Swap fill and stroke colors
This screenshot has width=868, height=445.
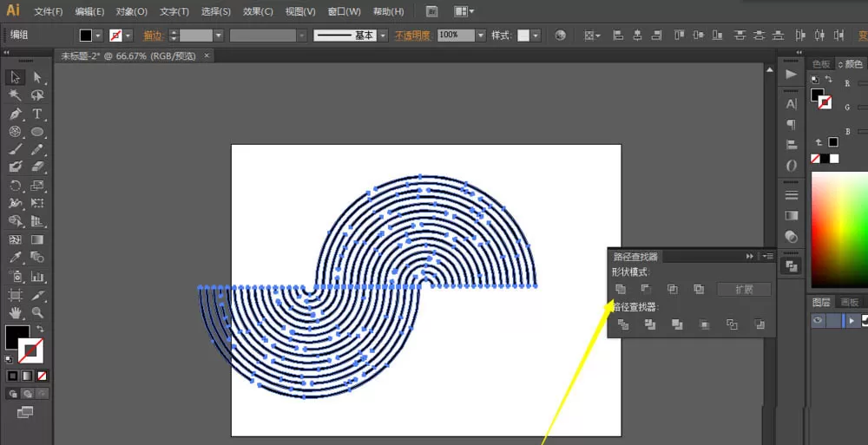pyautogui.click(x=40, y=328)
